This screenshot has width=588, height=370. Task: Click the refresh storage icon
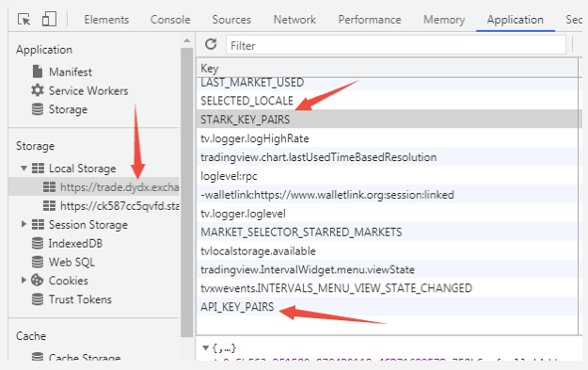point(211,44)
